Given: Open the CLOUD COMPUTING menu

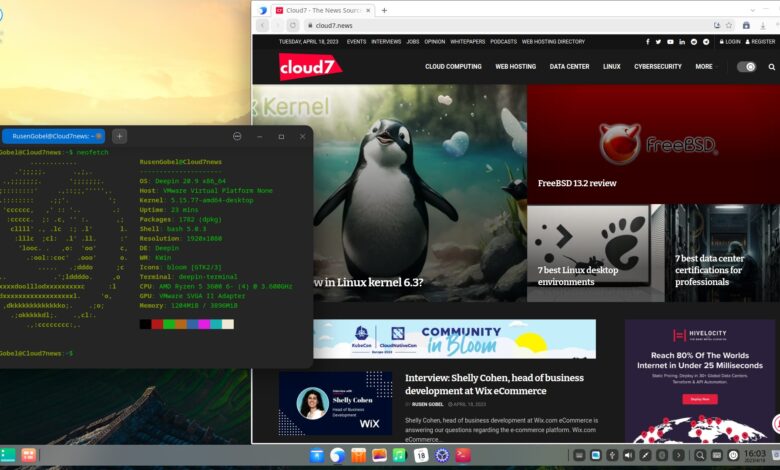Looking at the screenshot, I should 453,67.
